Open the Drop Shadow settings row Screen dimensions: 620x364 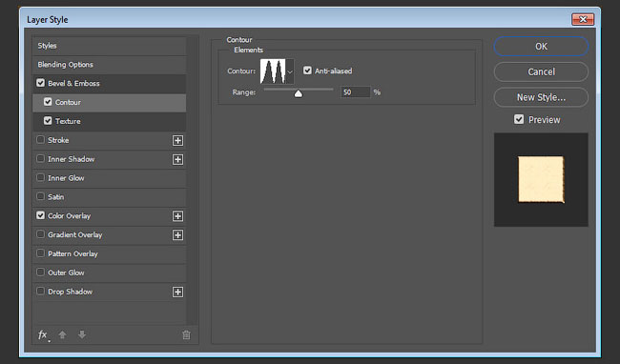coord(109,292)
